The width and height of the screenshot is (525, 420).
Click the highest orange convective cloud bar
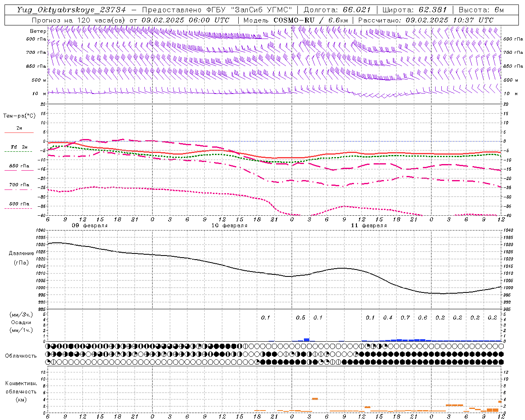point(315,399)
